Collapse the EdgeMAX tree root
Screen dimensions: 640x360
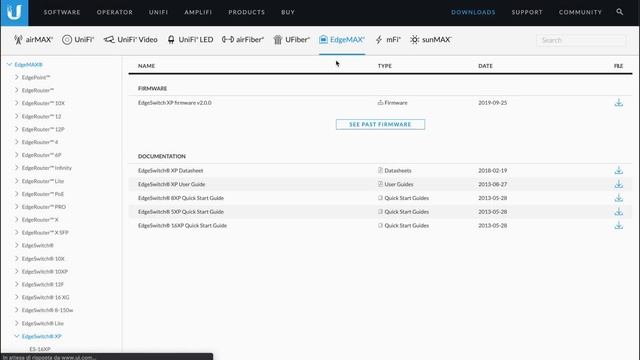9,64
